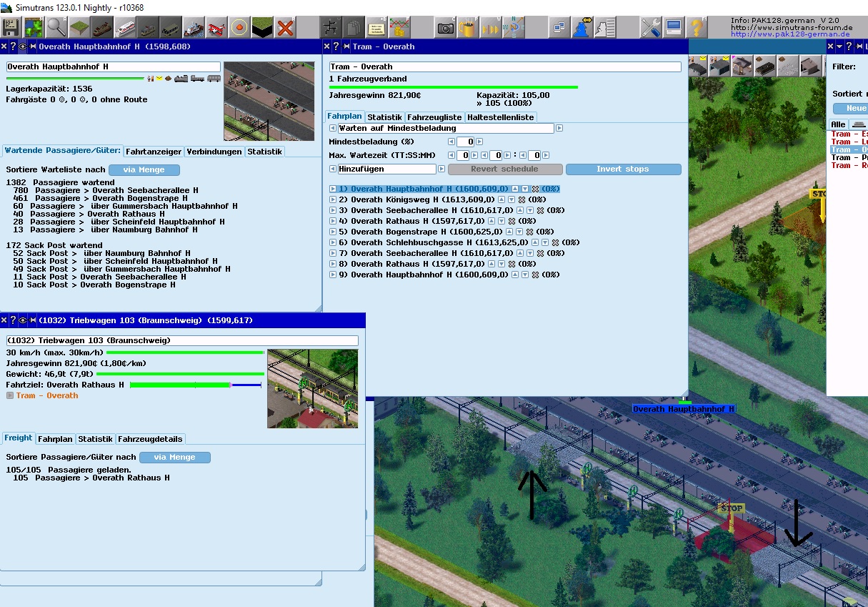Open help via the yellow question mark
868x607 pixels.
point(696,27)
